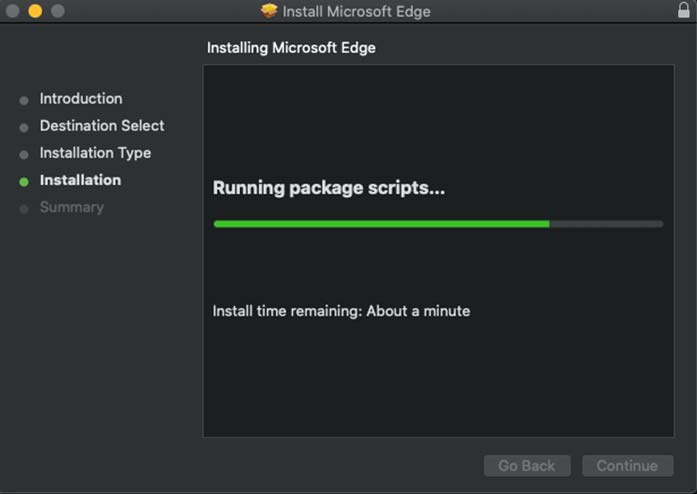Click the bullet next to Destination Select
The height and width of the screenshot is (494, 697).
pyautogui.click(x=24, y=128)
